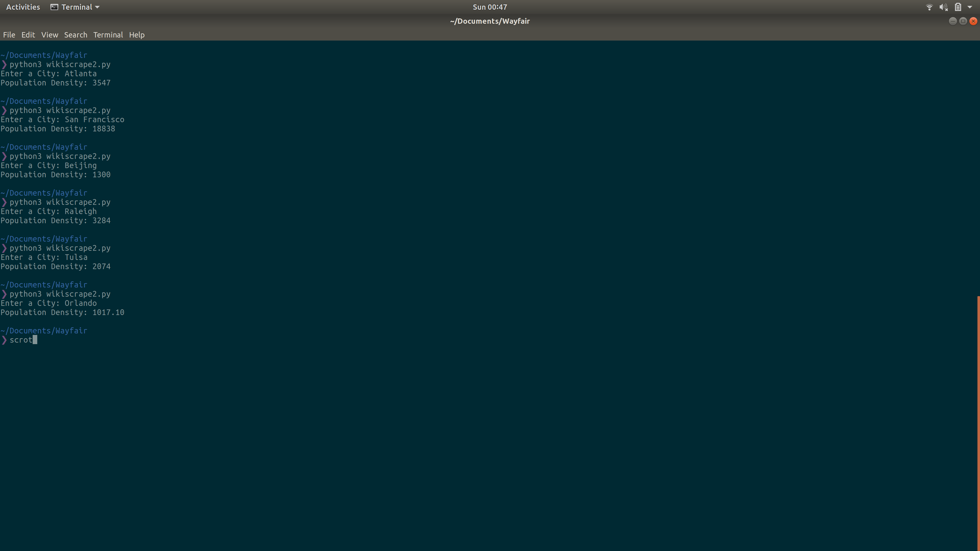Open the Help menu
The image size is (980, 551).
click(x=137, y=35)
